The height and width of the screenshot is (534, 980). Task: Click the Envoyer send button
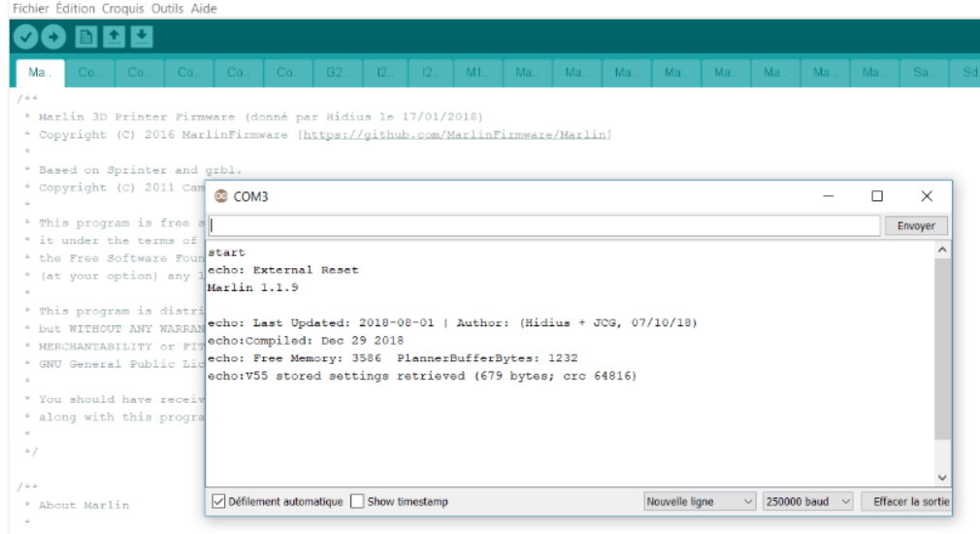(x=916, y=225)
